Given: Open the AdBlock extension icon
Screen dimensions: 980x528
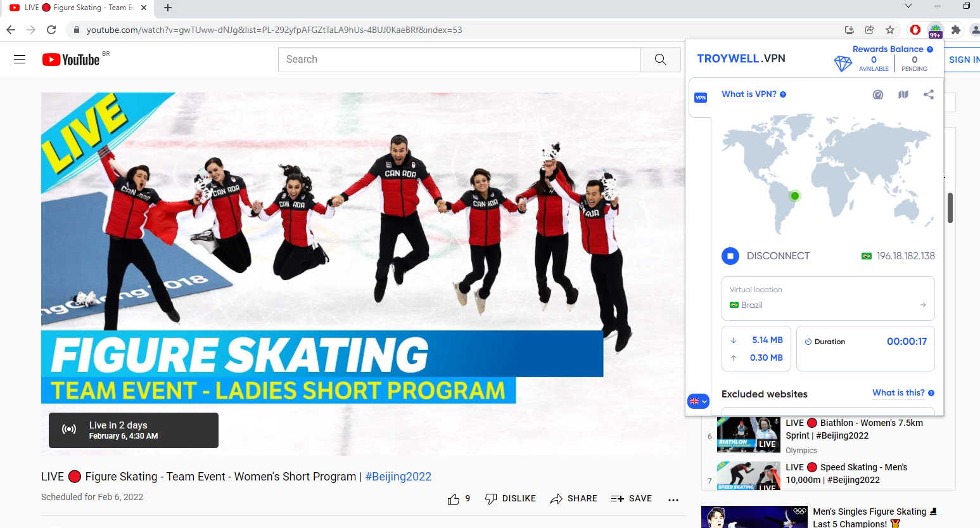Looking at the screenshot, I should (x=915, y=30).
